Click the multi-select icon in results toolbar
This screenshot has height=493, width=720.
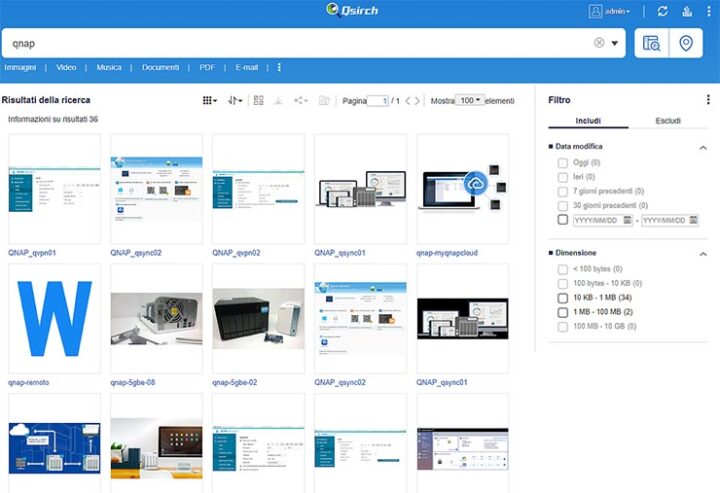point(258,101)
